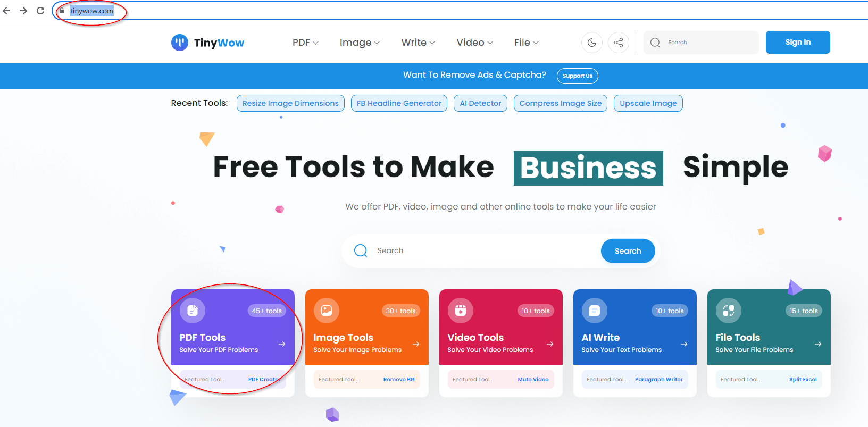
Task: Click the header search field
Action: tap(701, 43)
